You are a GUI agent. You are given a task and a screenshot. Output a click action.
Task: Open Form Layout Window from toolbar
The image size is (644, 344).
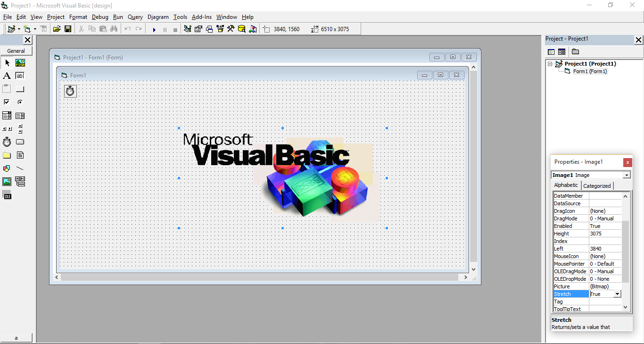coord(209,29)
